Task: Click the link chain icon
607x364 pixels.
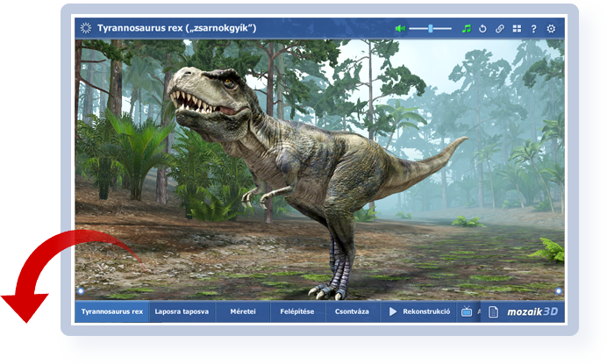Action: pyautogui.click(x=500, y=28)
